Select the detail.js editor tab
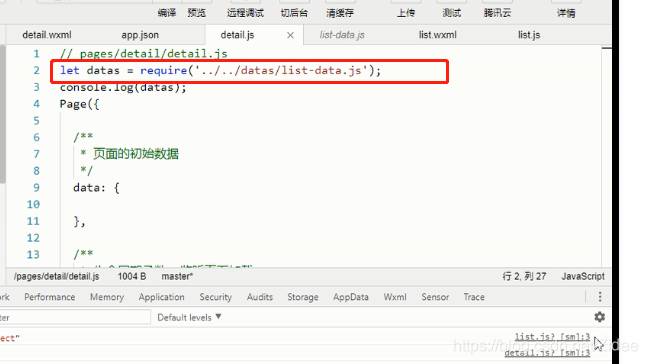This screenshot has height=364, width=648. (x=237, y=35)
